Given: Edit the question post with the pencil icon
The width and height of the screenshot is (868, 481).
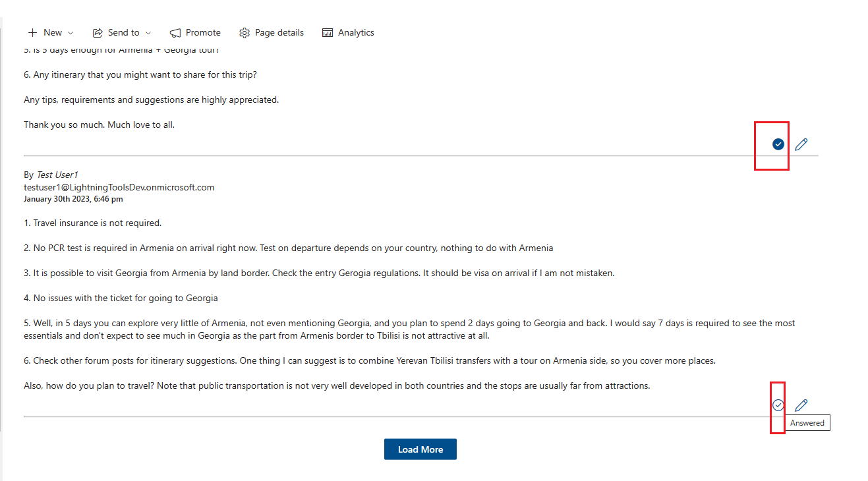Looking at the screenshot, I should tap(801, 144).
